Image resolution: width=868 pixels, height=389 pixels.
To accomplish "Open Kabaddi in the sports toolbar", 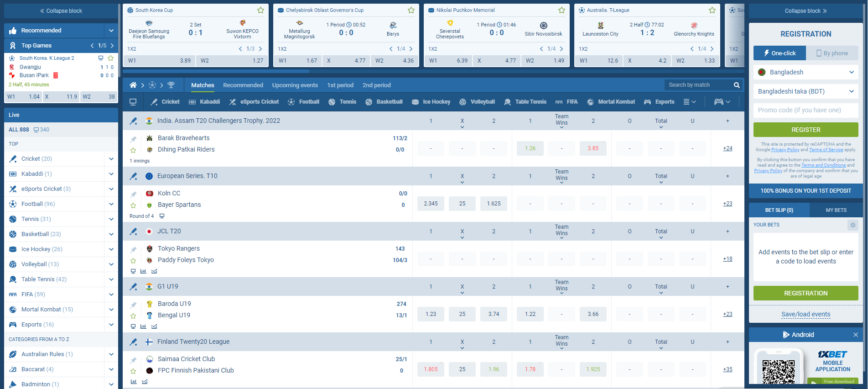I will (x=204, y=102).
